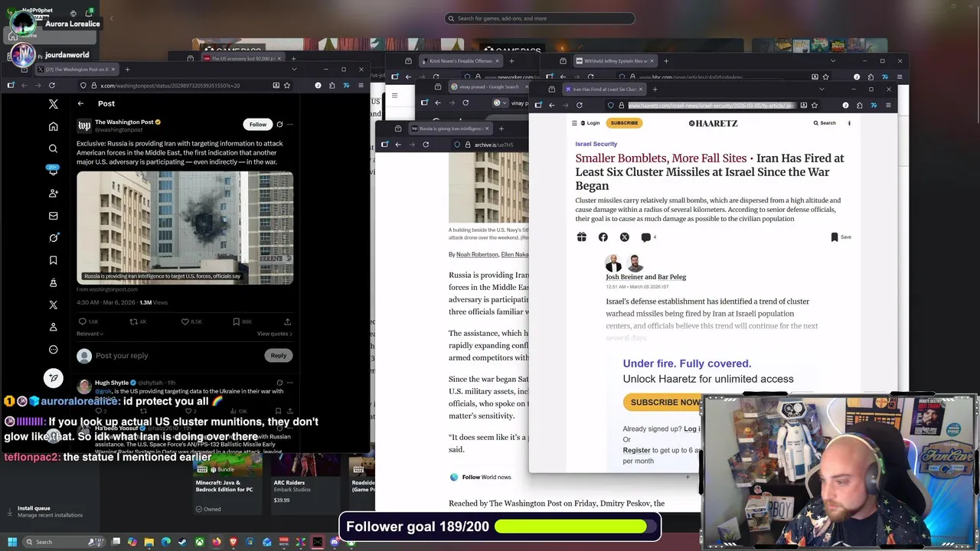Click Haaretz Search button

coord(825,122)
